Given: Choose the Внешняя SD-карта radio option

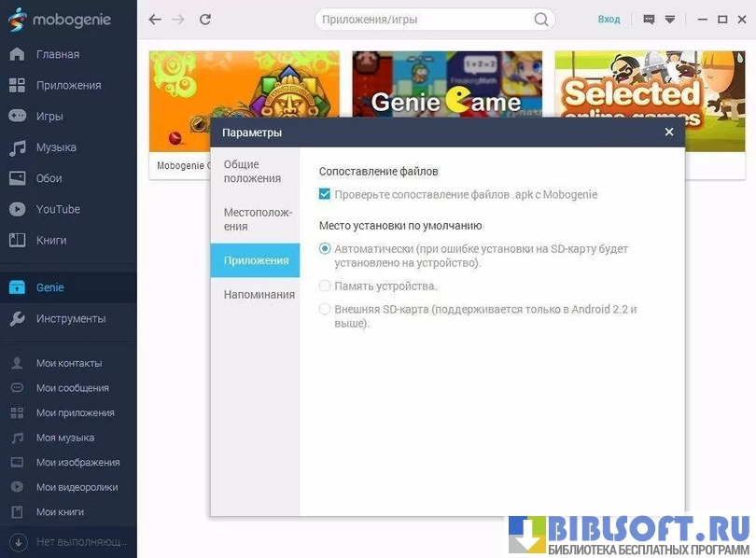Looking at the screenshot, I should coord(325,309).
